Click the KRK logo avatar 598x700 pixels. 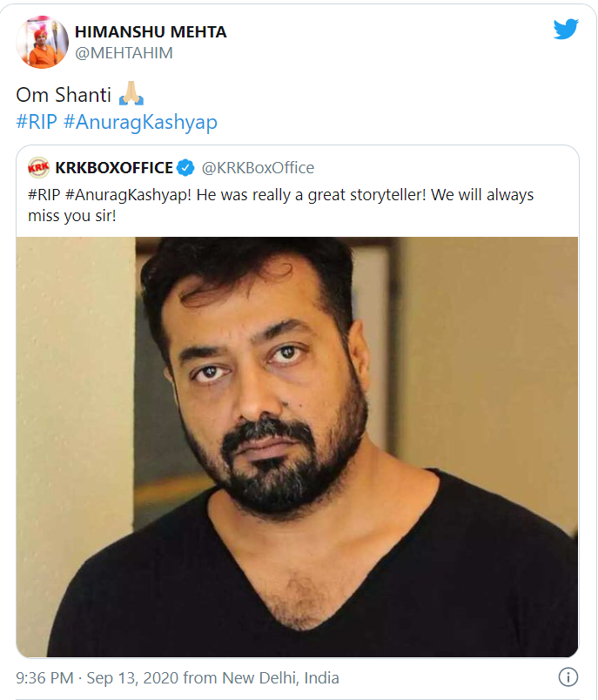[38, 168]
